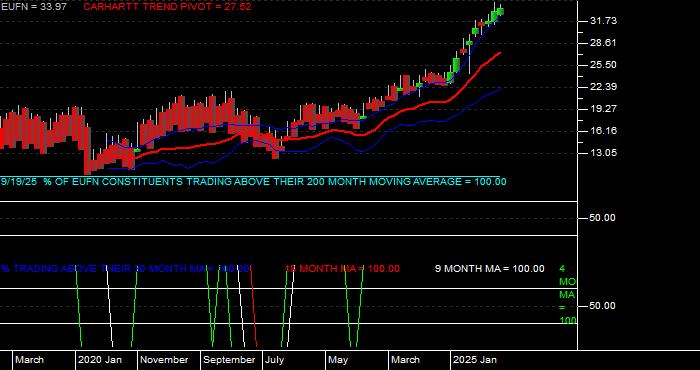The width and height of the screenshot is (700, 370).
Task: Click the first March time axis marker
Action: tap(30, 360)
